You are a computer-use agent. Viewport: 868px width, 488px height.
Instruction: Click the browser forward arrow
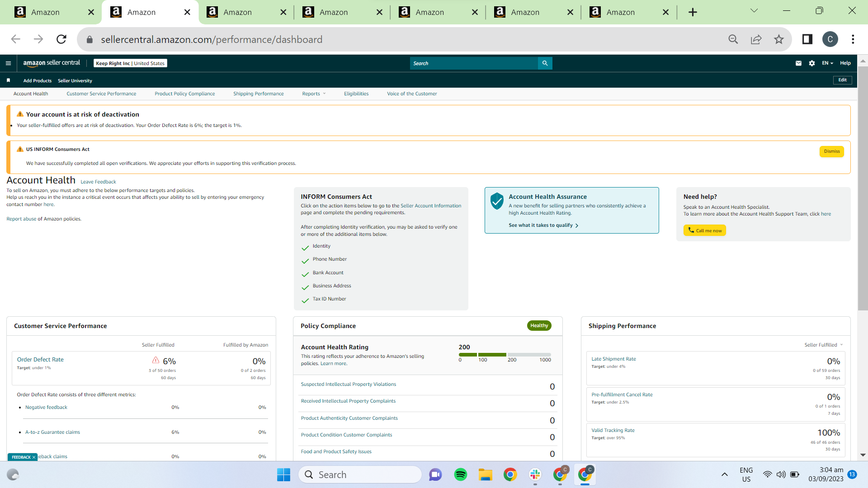pos(38,39)
